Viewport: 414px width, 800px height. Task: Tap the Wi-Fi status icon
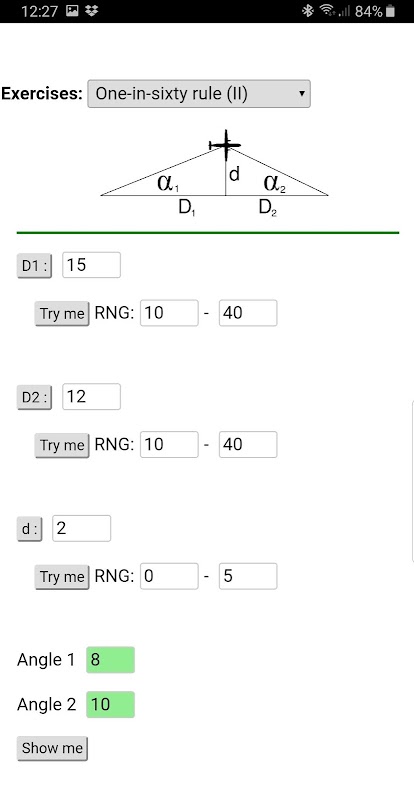326,11
